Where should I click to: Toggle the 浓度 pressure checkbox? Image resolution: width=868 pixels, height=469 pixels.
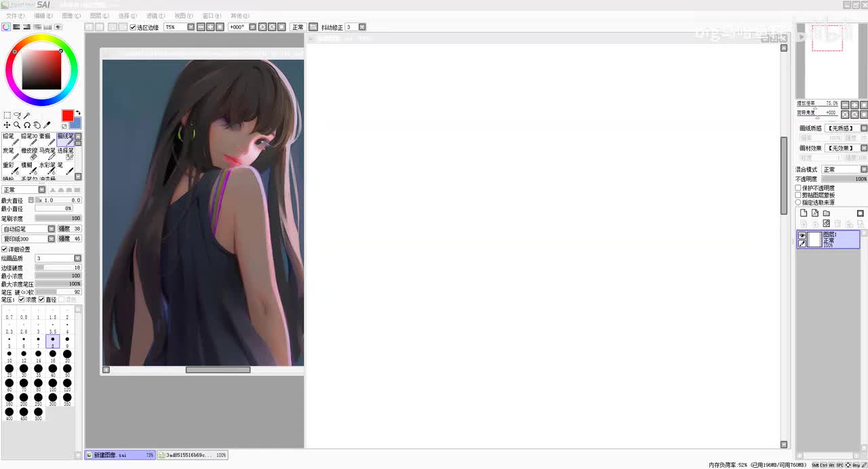coord(22,300)
